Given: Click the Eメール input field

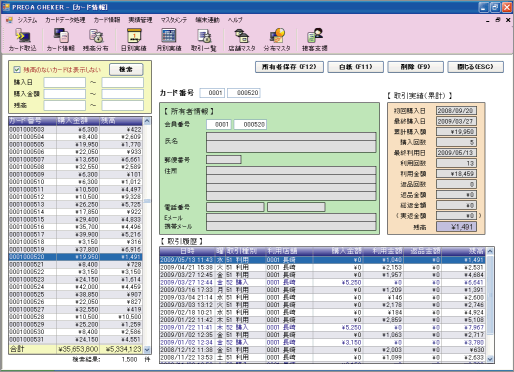Looking at the screenshot, I should pos(291,218).
